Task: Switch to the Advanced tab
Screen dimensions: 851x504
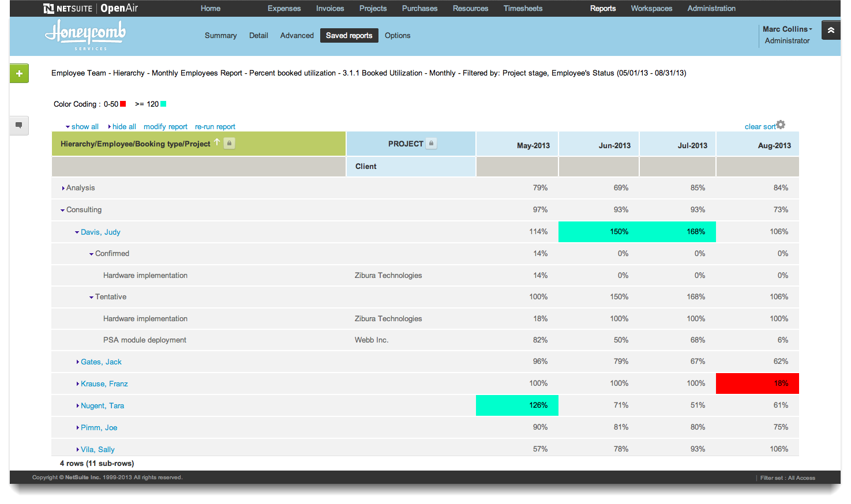Action: pos(297,35)
